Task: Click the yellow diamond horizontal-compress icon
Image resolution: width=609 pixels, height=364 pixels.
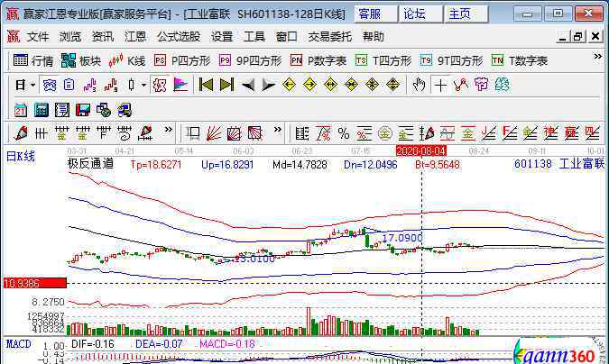Action: [x=351, y=85]
